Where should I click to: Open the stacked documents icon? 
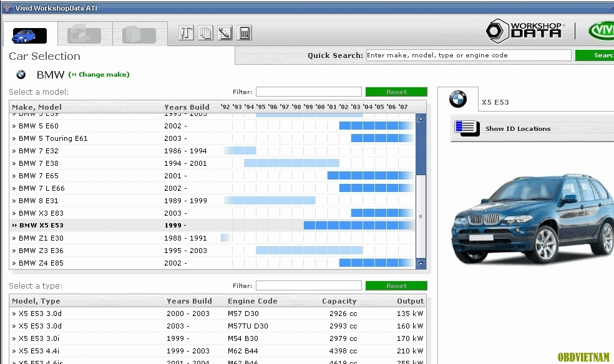[x=205, y=33]
